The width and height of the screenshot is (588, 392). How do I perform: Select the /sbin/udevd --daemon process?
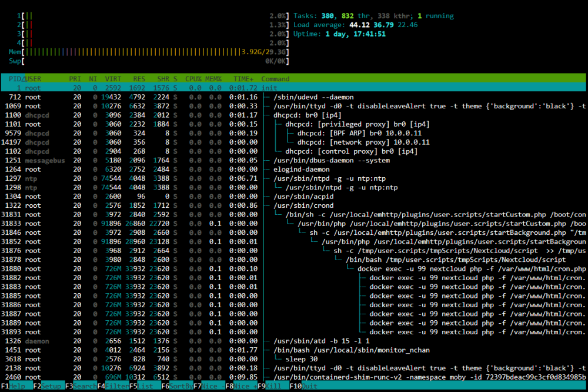click(293, 97)
